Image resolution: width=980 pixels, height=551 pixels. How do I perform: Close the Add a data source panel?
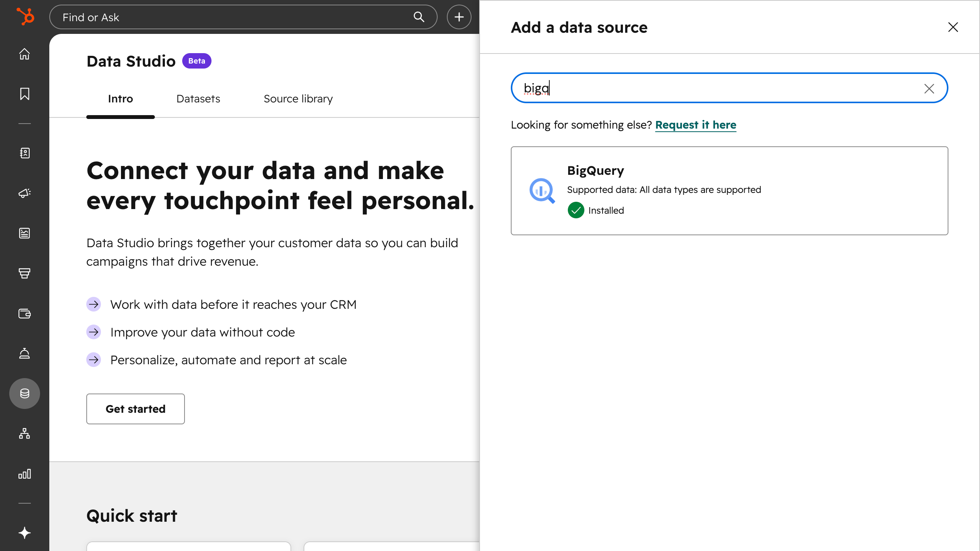click(x=953, y=27)
